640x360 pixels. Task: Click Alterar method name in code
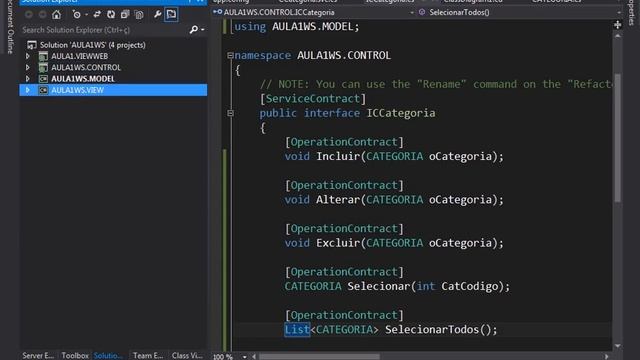coord(338,200)
